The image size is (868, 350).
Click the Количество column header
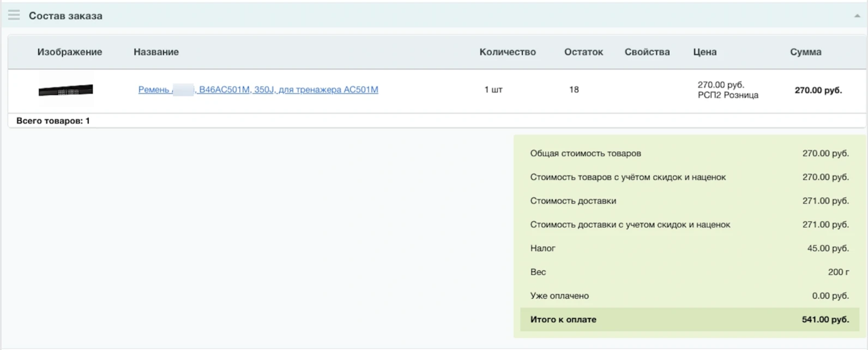coord(507,52)
